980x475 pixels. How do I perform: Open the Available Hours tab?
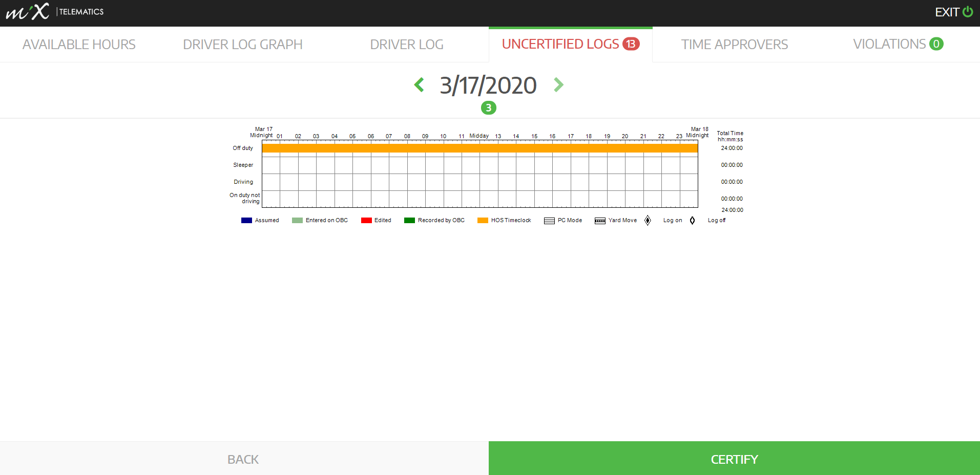click(x=79, y=45)
